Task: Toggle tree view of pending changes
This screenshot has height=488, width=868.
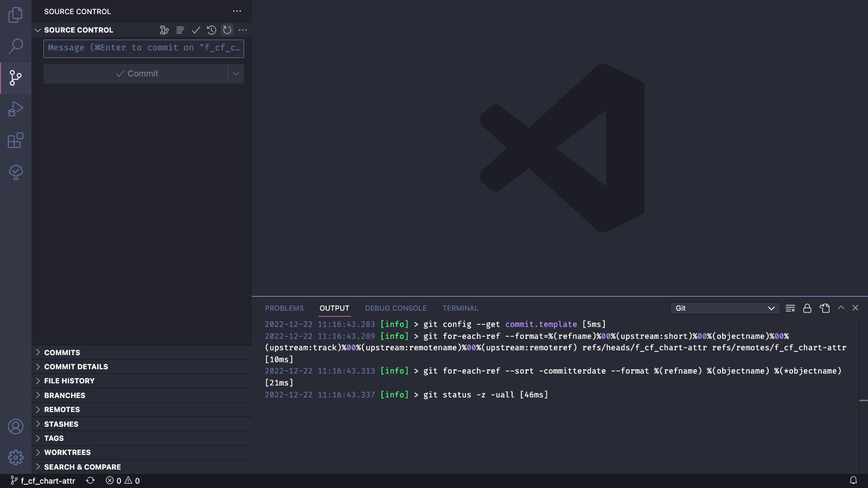Action: [180, 30]
